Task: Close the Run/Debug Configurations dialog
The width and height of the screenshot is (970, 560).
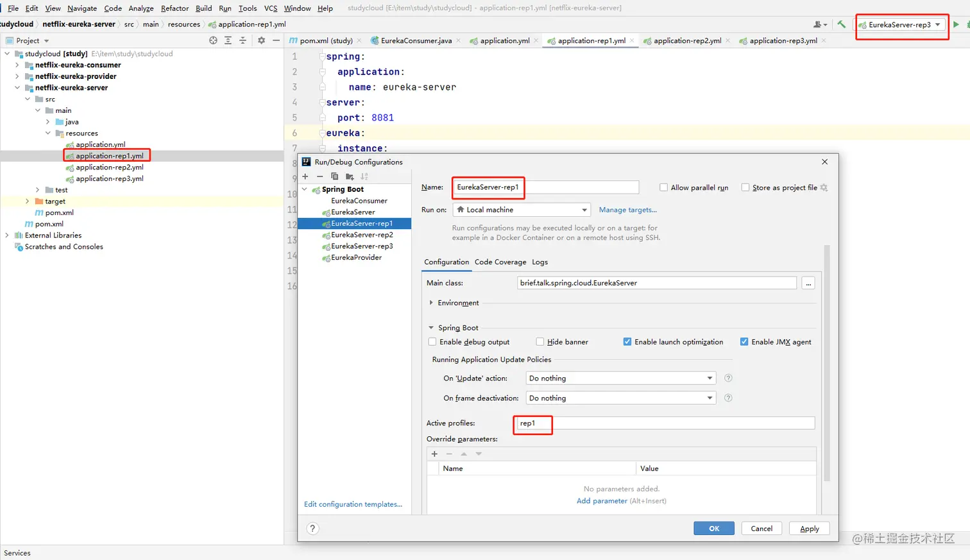Action: coord(825,162)
